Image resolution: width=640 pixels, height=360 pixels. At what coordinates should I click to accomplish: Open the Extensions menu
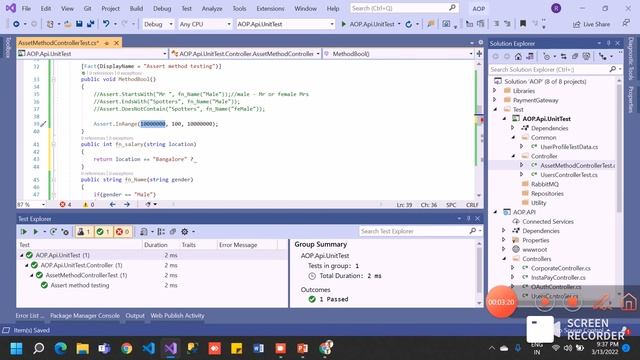[270, 8]
